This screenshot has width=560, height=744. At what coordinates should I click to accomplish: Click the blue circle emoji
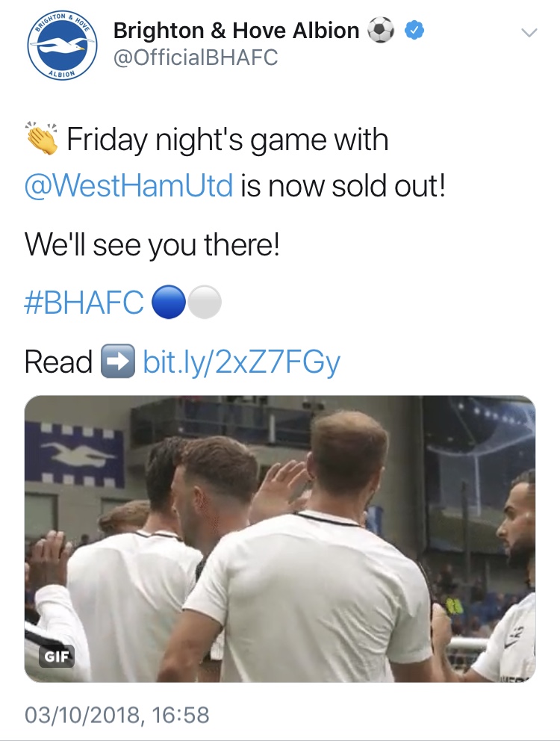coord(168,303)
